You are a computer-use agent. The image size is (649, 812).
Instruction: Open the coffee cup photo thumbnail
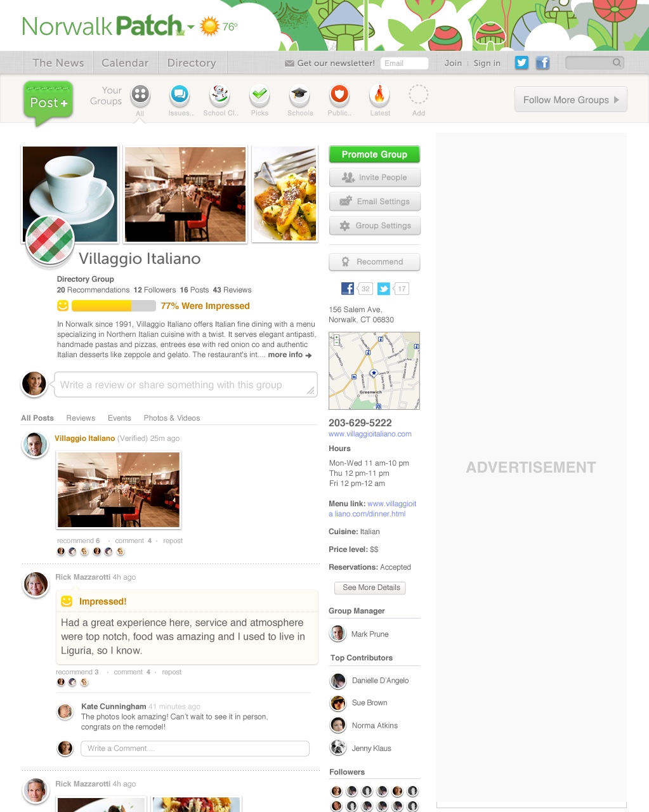pos(70,194)
